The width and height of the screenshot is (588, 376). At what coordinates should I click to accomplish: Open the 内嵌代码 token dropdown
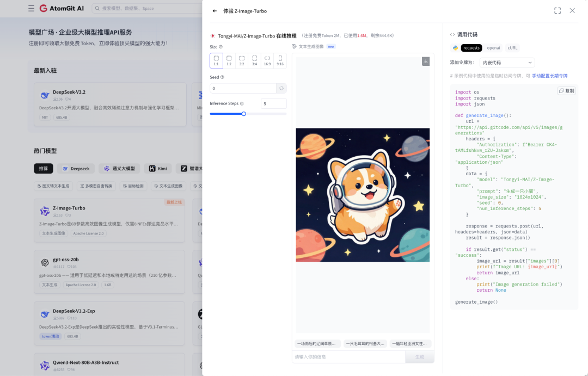tap(507, 63)
